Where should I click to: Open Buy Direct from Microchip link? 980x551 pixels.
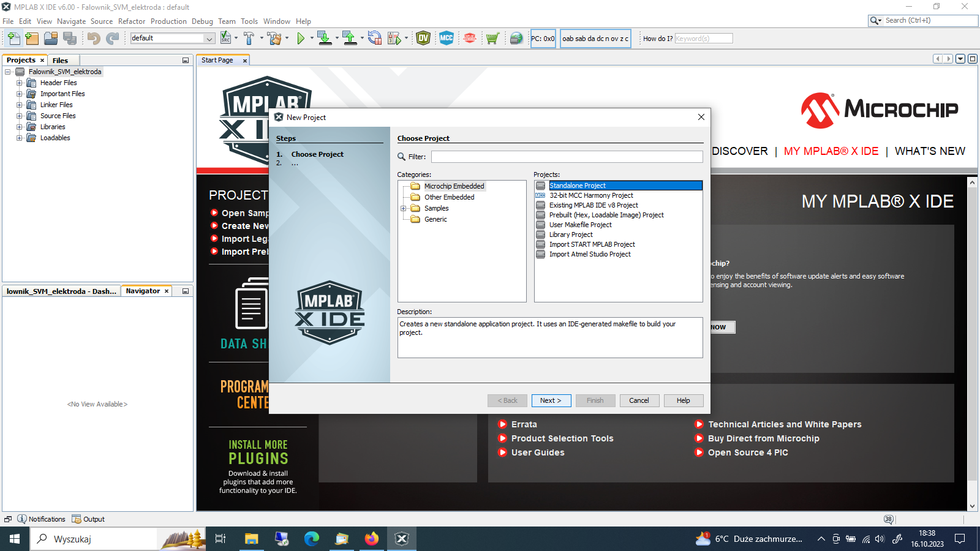[x=764, y=438]
